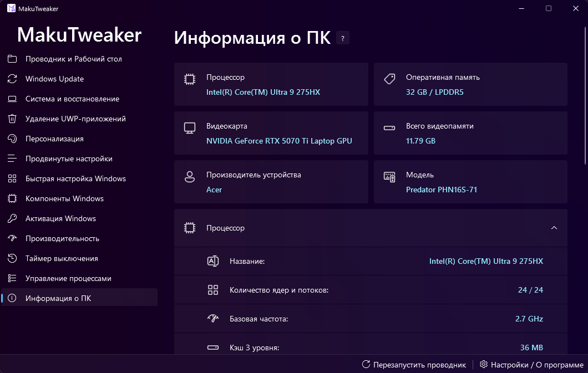The width and height of the screenshot is (588, 373).
Task: Click the key icon beside Активация Windows
Action: click(11, 218)
